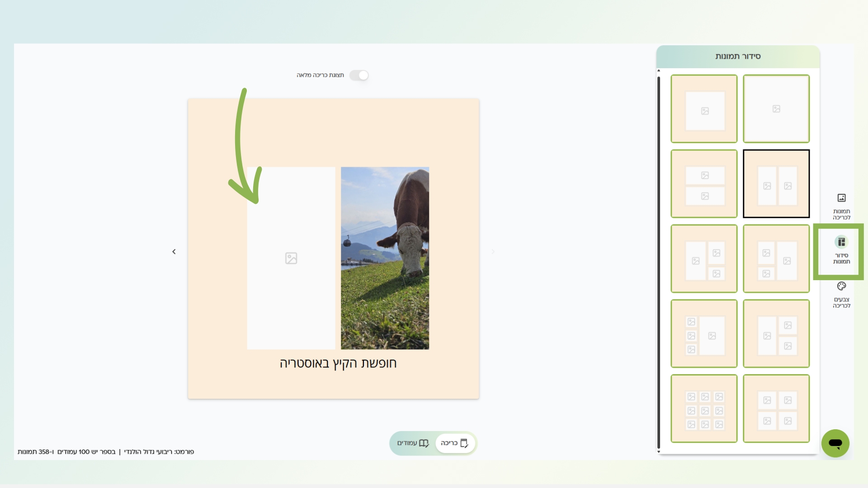Click the right chevron beside the cover
This screenshot has height=488, width=868.
(493, 252)
